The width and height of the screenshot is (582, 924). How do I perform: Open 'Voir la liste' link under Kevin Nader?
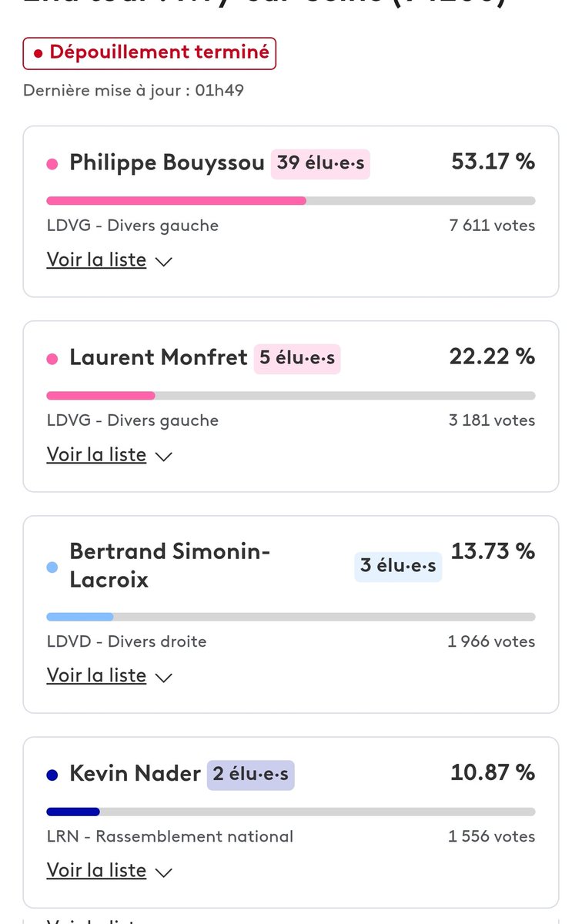pos(96,871)
